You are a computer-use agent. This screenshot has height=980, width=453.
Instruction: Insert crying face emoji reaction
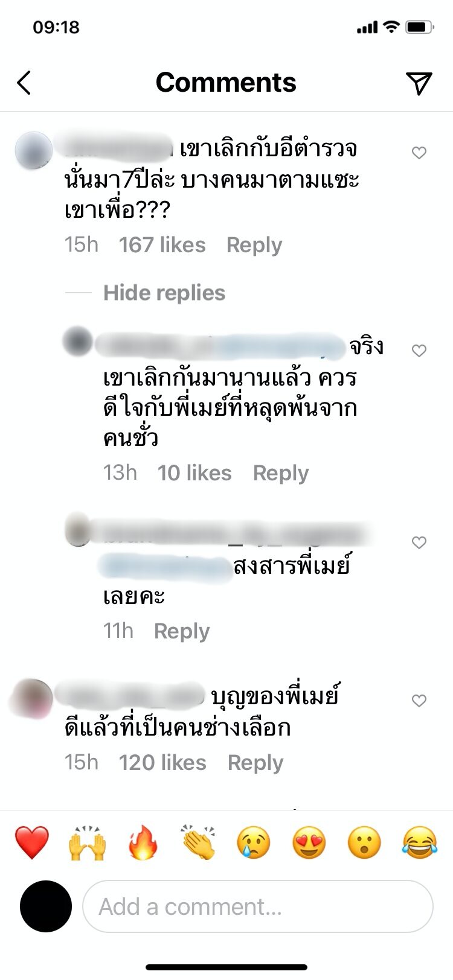(254, 842)
